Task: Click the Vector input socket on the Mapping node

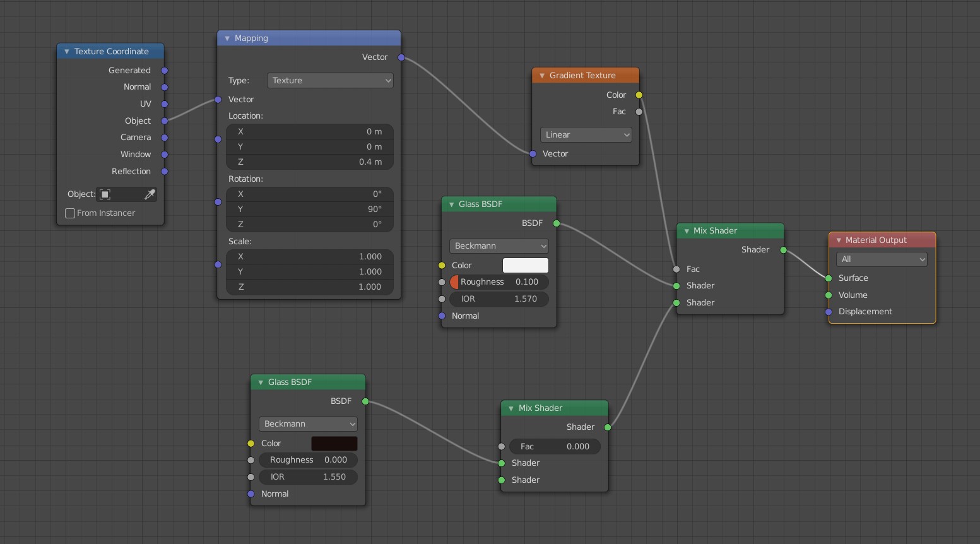Action: pos(218,100)
